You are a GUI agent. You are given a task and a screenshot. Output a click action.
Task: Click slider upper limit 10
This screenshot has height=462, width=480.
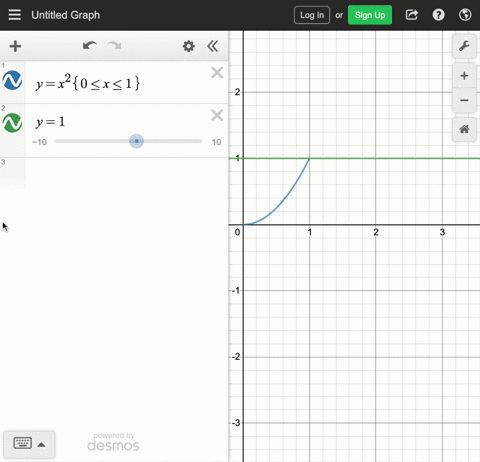click(x=217, y=142)
